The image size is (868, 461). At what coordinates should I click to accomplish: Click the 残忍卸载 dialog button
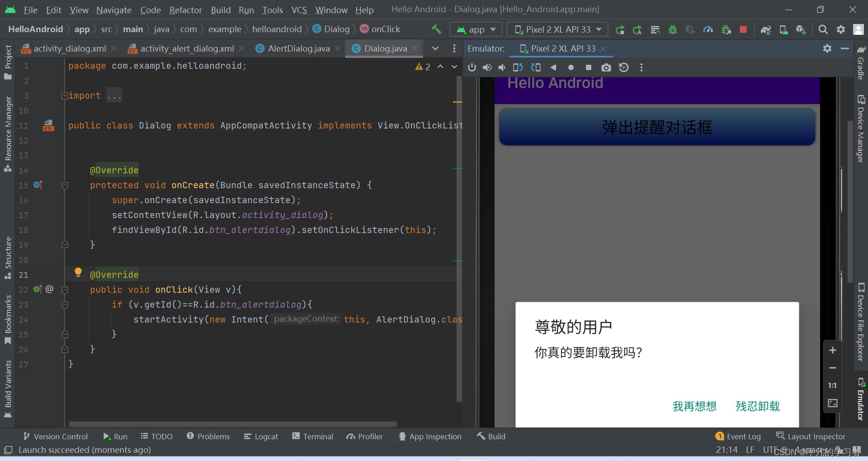pyautogui.click(x=758, y=406)
